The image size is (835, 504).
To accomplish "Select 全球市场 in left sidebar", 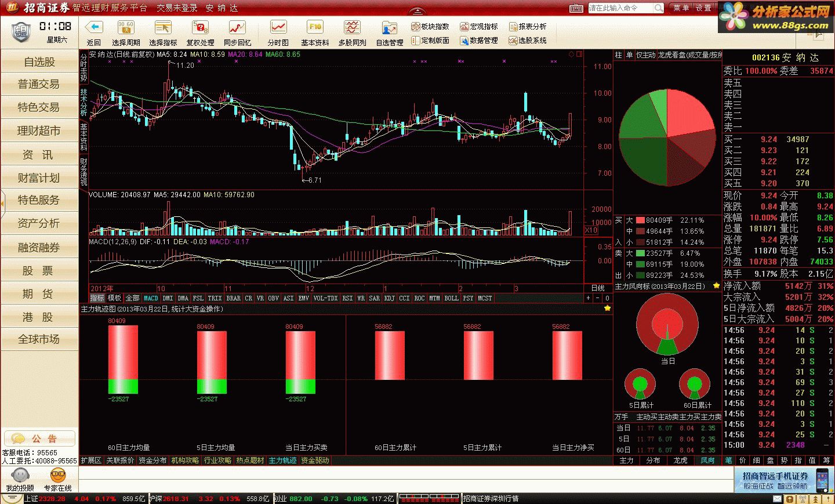I will [39, 339].
